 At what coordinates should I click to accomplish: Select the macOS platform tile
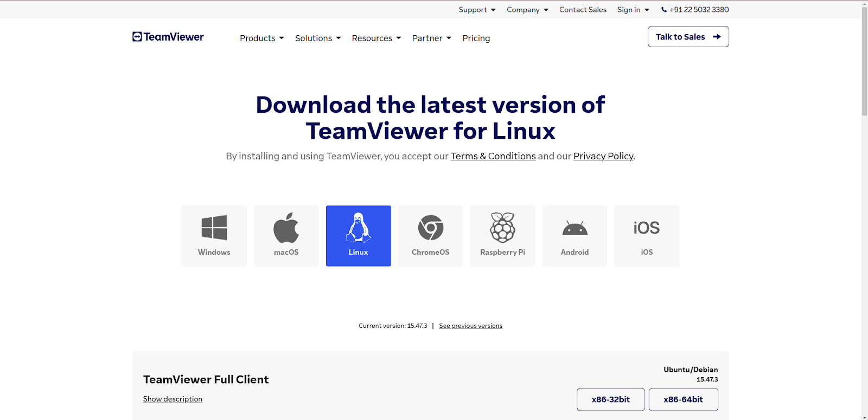(x=286, y=236)
